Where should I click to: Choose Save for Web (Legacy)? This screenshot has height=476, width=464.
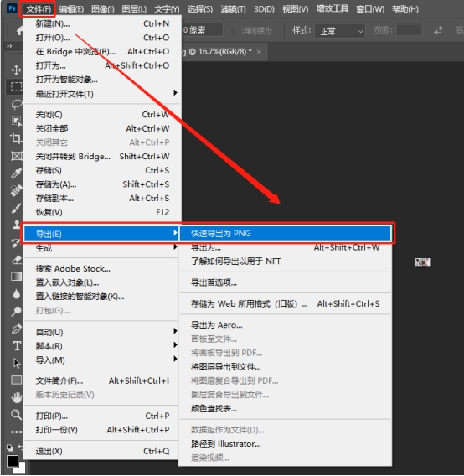coord(286,303)
